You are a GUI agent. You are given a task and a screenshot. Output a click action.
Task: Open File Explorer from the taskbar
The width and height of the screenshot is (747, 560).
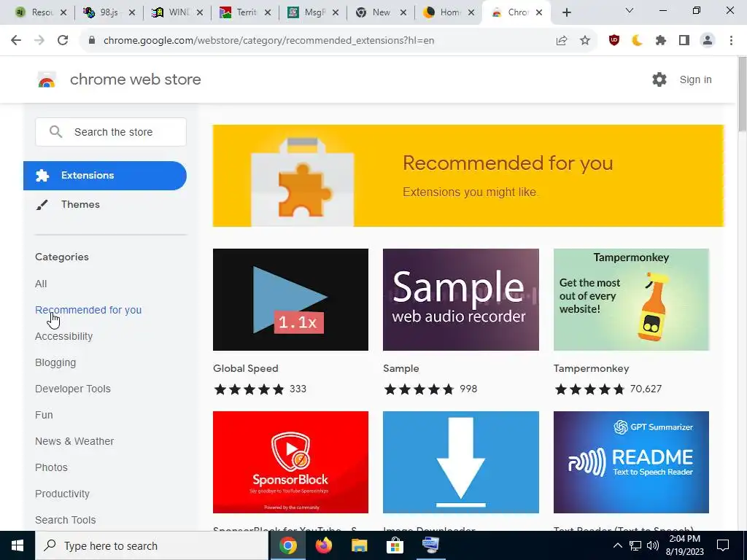pos(359,545)
